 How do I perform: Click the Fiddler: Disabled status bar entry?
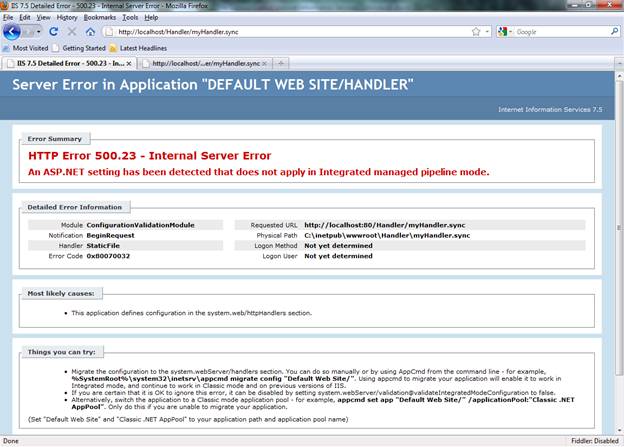coord(595,441)
